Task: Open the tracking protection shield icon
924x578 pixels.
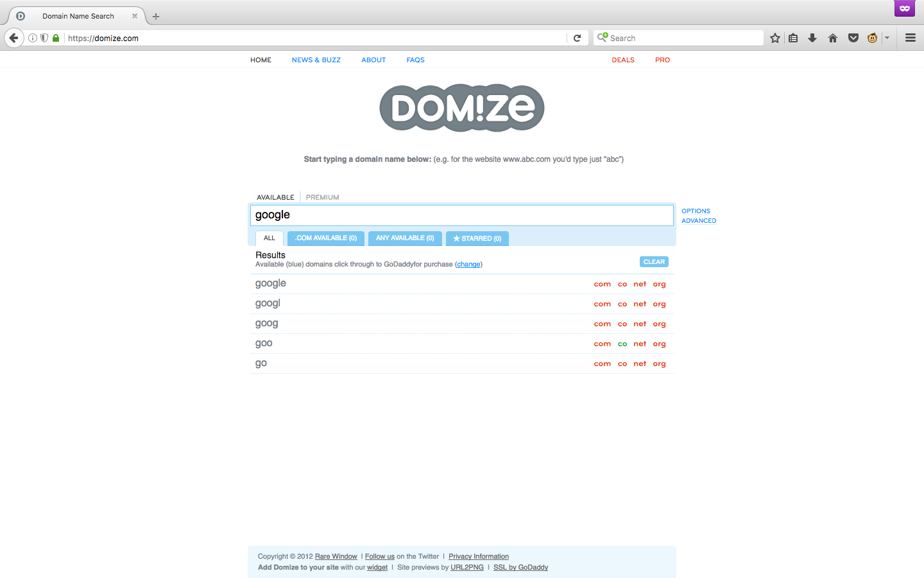Action: (44, 38)
